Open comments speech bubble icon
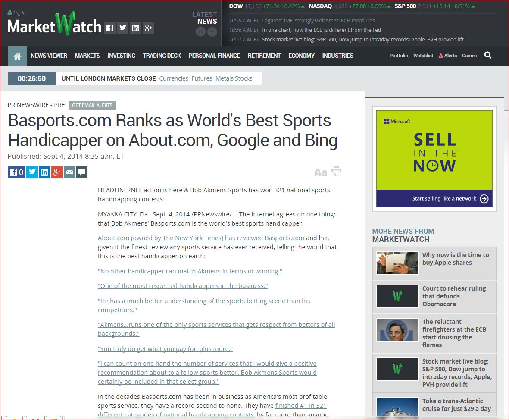Viewport: 509px width, 420px height. 81,172
